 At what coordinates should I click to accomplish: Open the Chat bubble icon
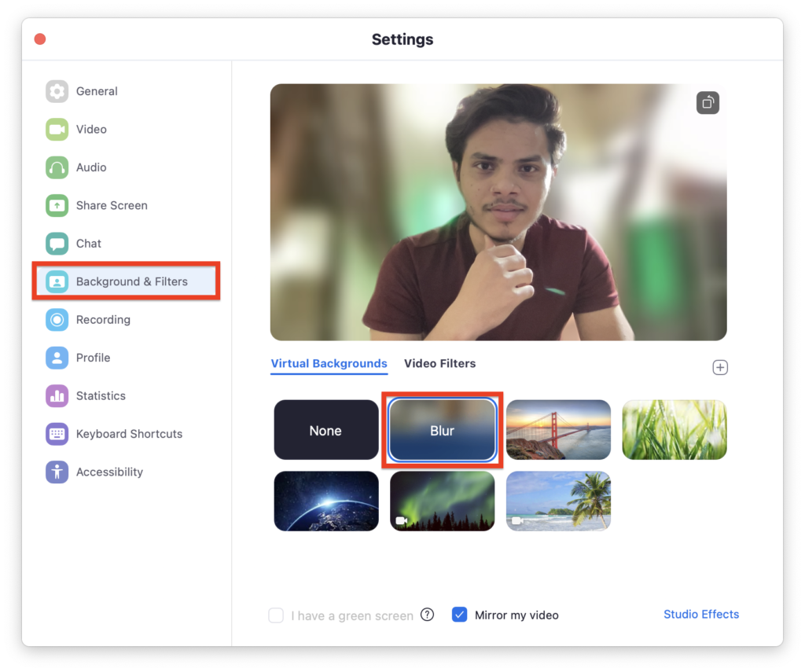[x=57, y=244]
